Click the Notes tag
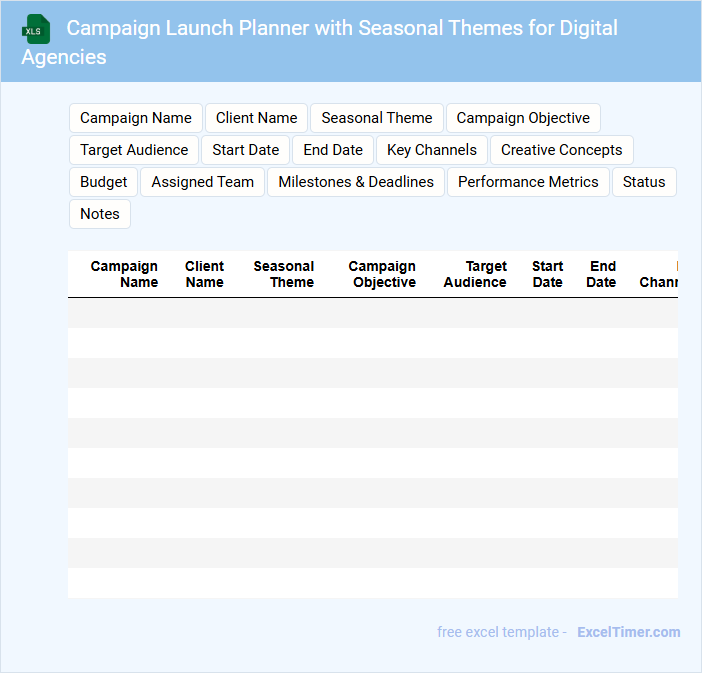 tap(100, 214)
